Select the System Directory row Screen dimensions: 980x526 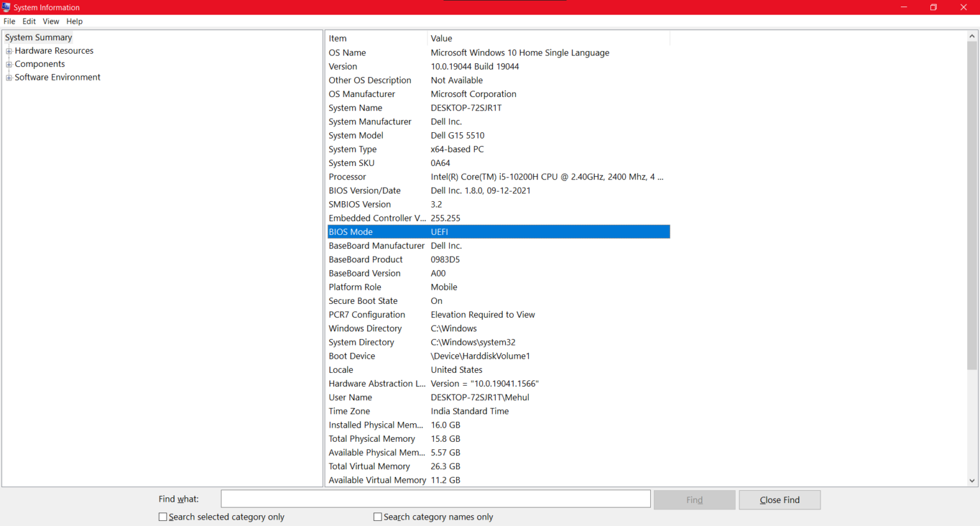pyautogui.click(x=499, y=342)
